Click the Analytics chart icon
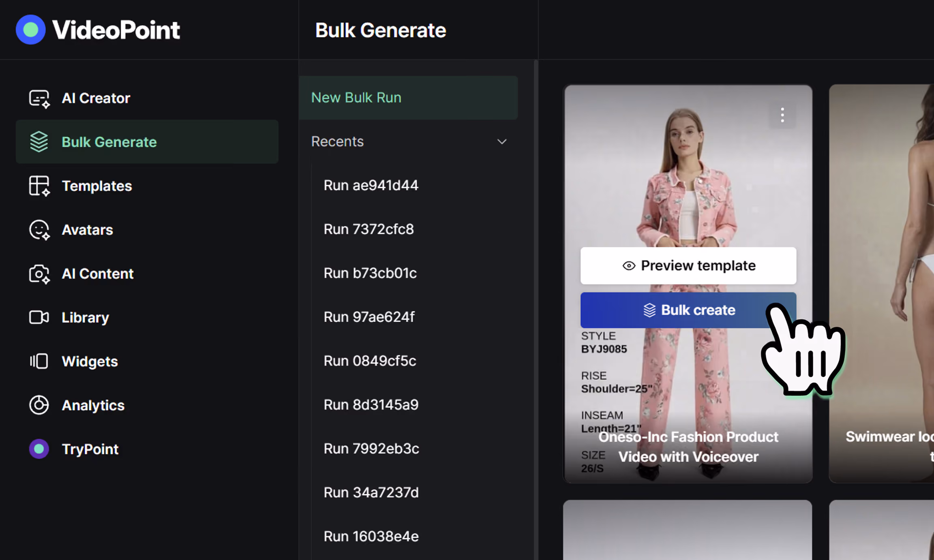Viewport: 934px width, 560px height. point(39,405)
